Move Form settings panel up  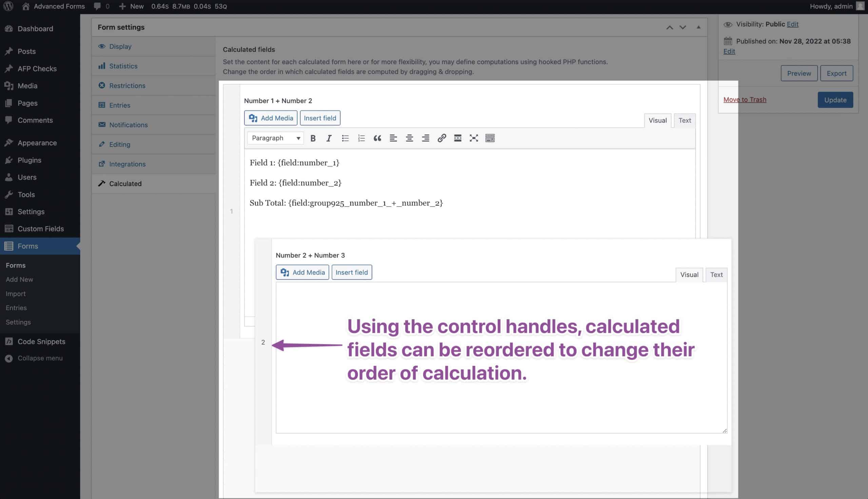[x=669, y=27]
